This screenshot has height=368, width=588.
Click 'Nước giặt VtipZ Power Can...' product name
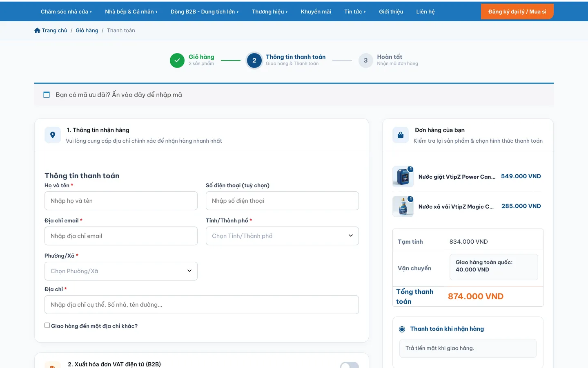click(x=457, y=177)
